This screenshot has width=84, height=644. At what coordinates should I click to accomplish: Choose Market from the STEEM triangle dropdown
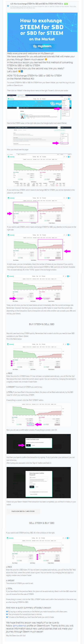coord(64,143)
